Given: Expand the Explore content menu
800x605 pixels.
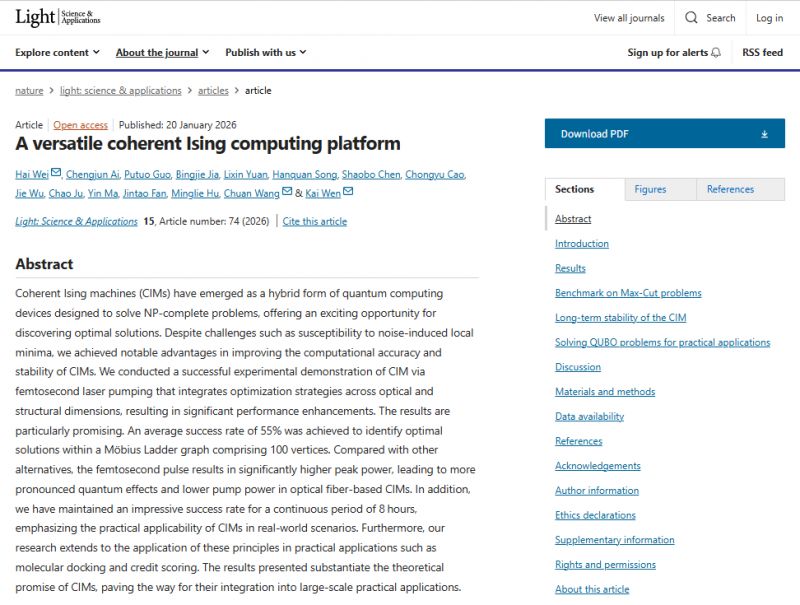Looking at the screenshot, I should click(x=58, y=53).
